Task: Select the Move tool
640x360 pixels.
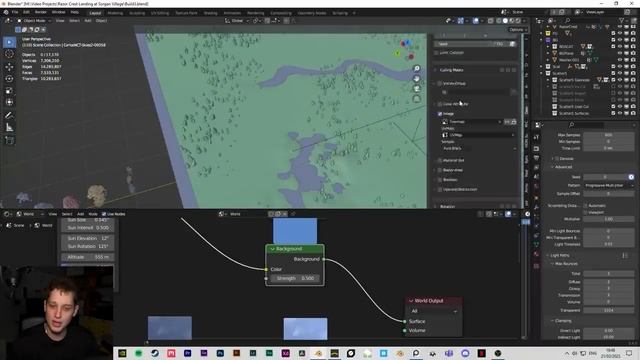Action: tap(9, 67)
